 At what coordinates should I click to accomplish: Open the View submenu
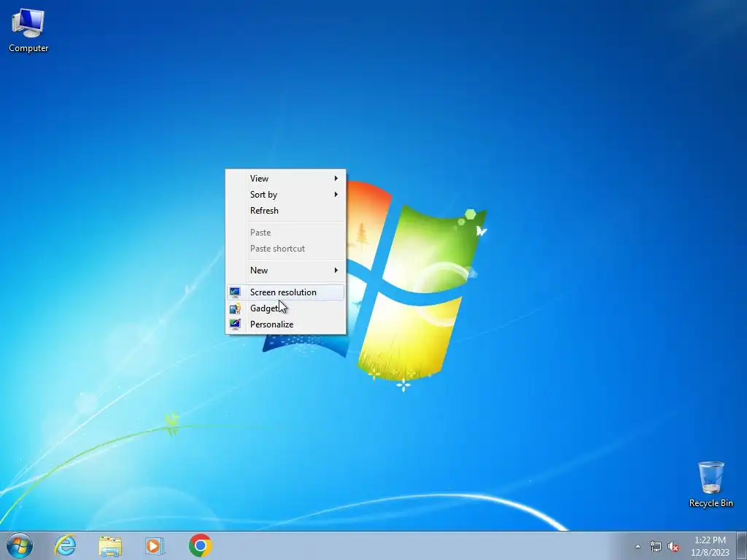click(x=285, y=178)
